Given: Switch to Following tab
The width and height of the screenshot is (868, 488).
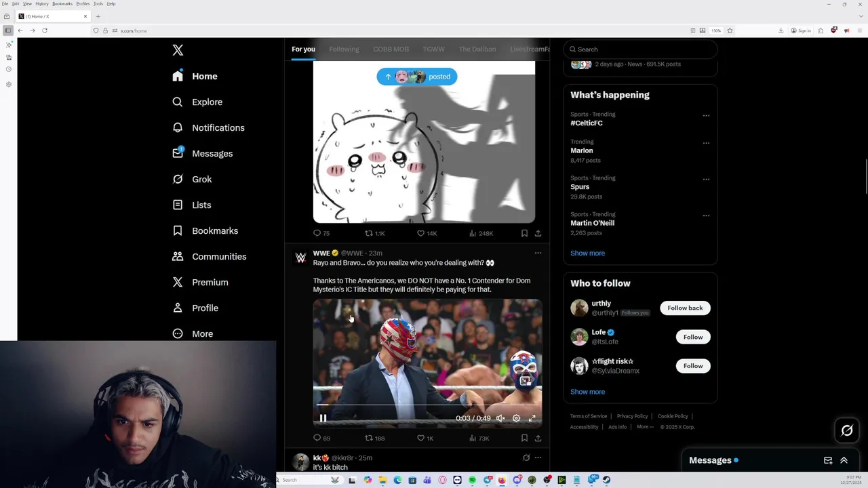Looking at the screenshot, I should coord(344,49).
